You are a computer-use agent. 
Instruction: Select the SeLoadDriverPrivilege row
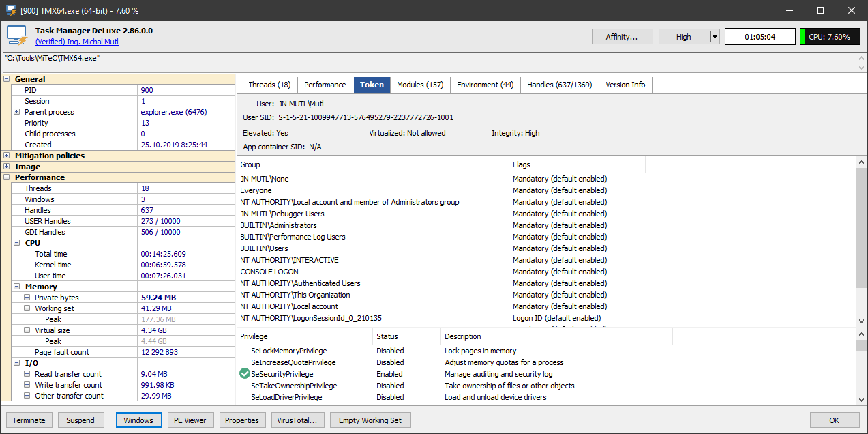546,397
